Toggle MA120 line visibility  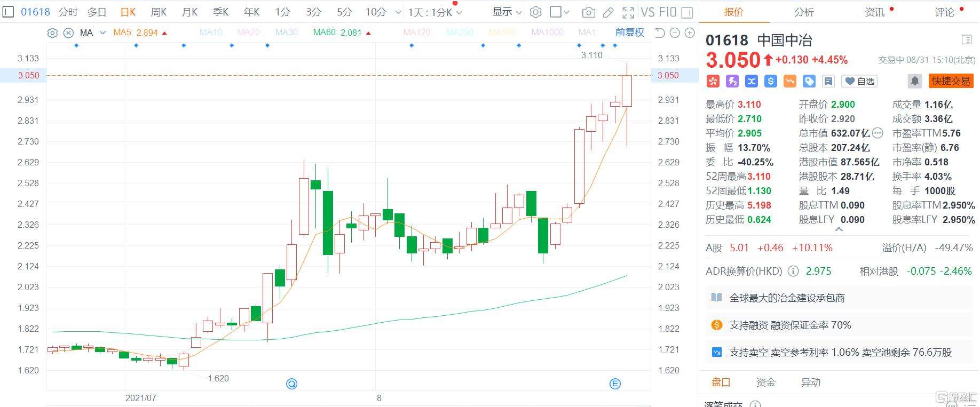(x=417, y=33)
